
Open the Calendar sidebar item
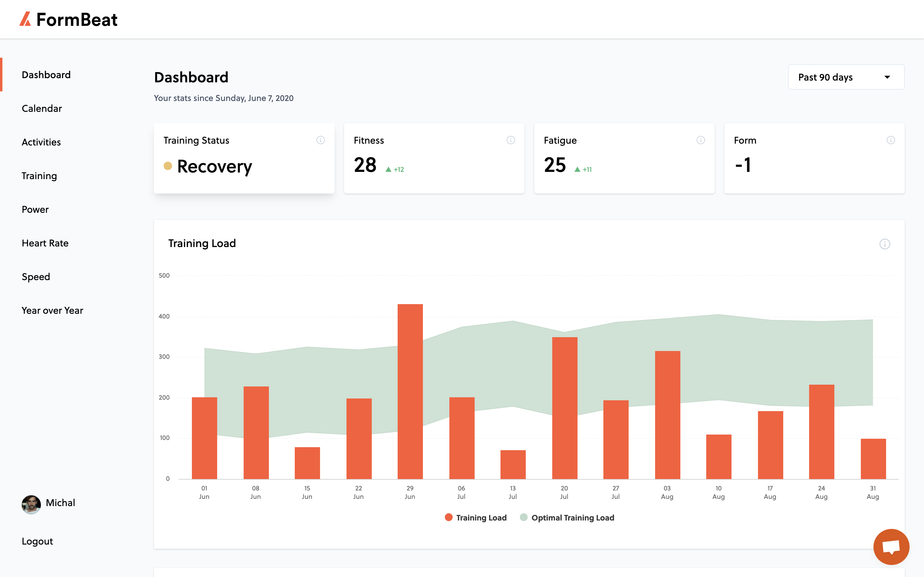[42, 108]
